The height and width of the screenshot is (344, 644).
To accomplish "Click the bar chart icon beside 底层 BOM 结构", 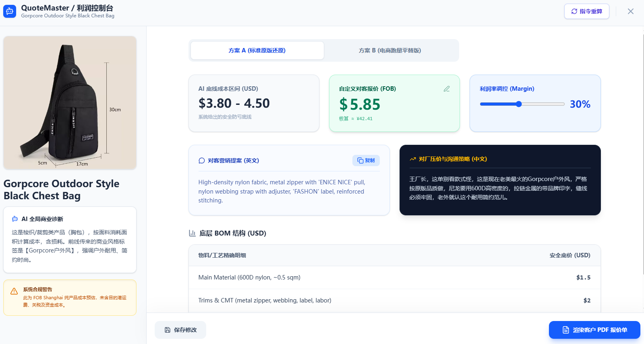I will (x=193, y=233).
